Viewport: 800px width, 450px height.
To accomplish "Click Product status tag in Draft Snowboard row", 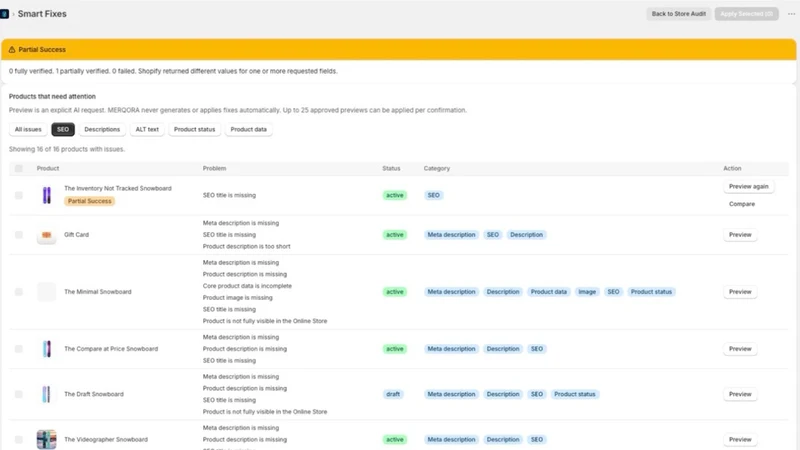I will click(x=574, y=394).
